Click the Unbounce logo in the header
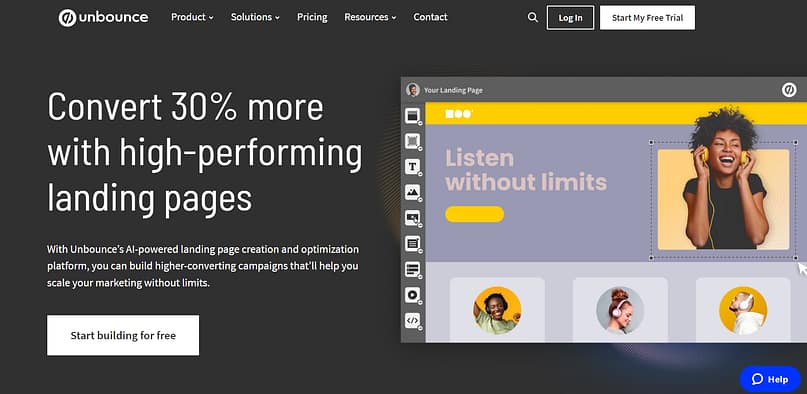The width and height of the screenshot is (807, 394). tap(103, 17)
